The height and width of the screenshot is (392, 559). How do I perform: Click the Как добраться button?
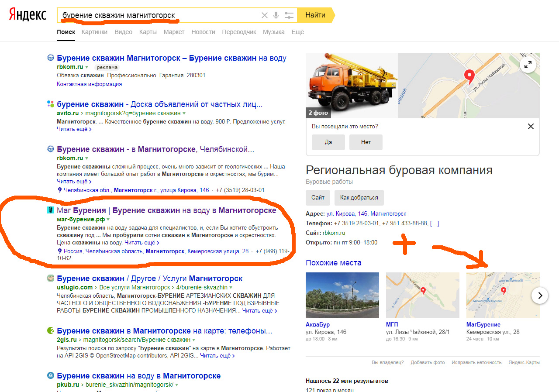pyautogui.click(x=359, y=197)
